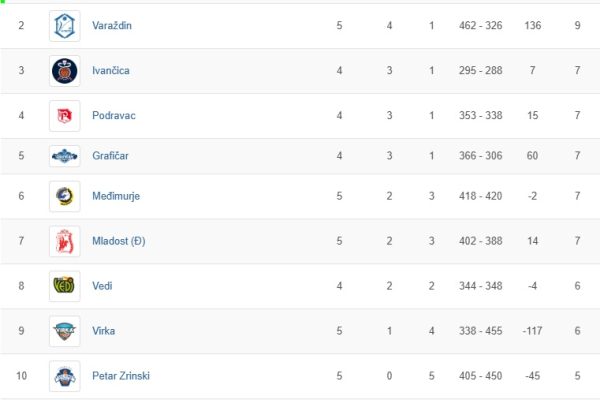Select the Vedi green-yellow logo
Screen dimensions: 600x400
point(65,286)
